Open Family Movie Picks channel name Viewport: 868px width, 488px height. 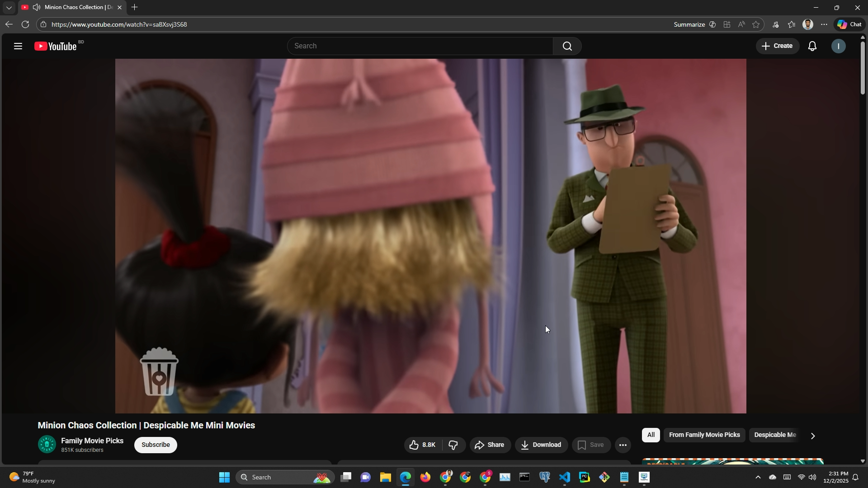click(92, 441)
